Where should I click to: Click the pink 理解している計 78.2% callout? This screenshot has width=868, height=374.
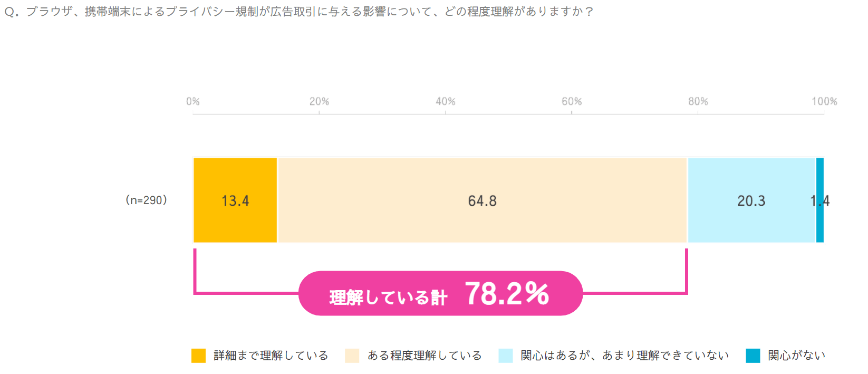coord(440,293)
